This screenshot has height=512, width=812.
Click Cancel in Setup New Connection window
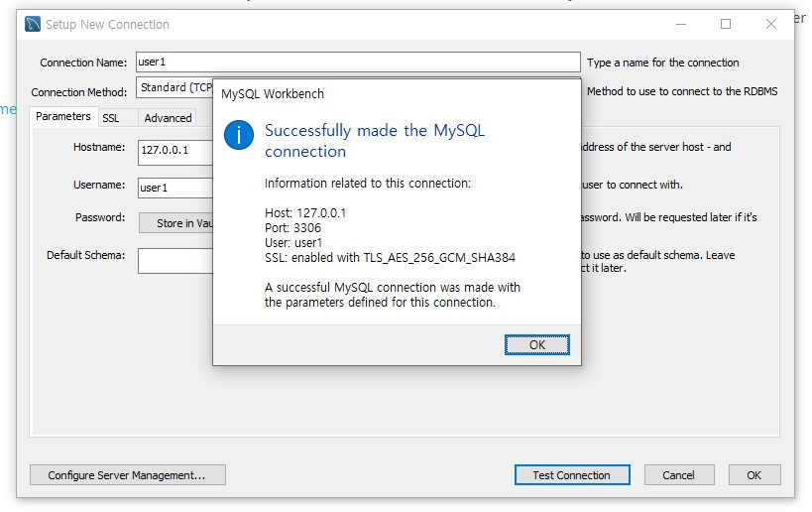679,474
